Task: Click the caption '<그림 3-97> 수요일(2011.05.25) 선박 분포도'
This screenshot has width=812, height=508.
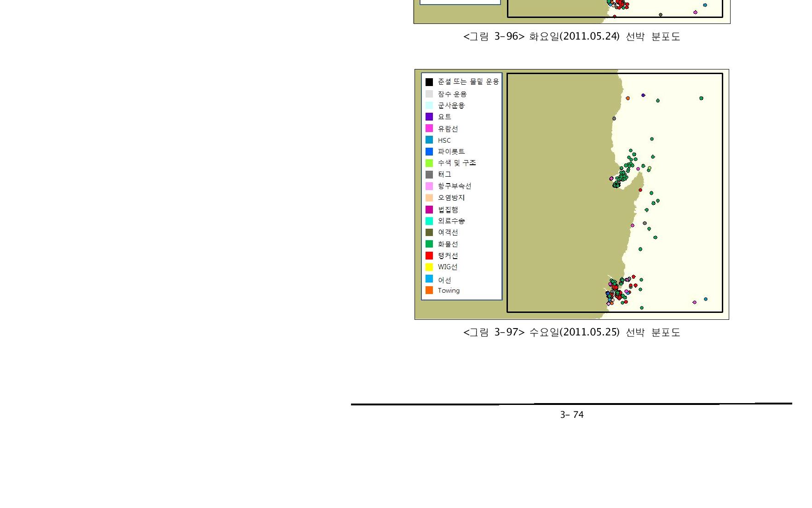Action: tap(572, 332)
